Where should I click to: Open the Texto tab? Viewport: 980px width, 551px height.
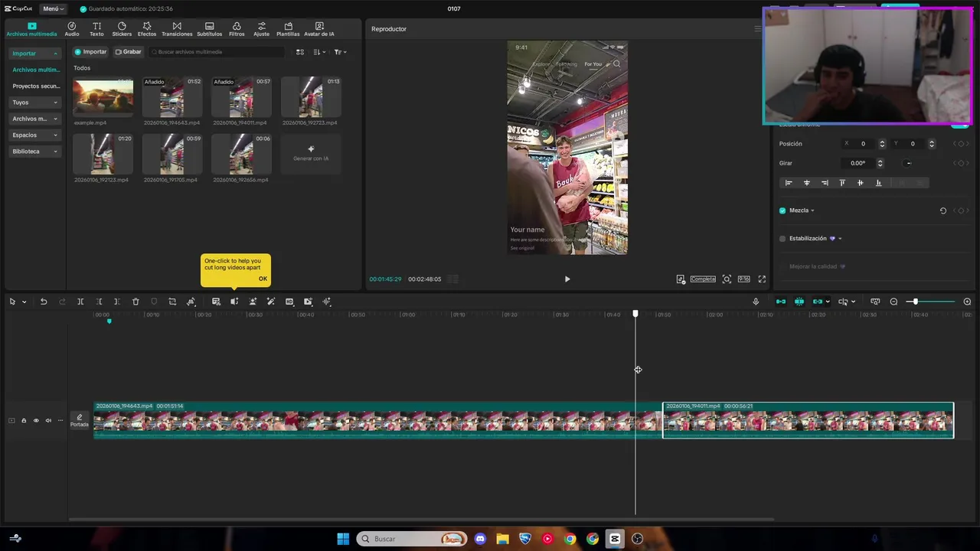point(96,29)
